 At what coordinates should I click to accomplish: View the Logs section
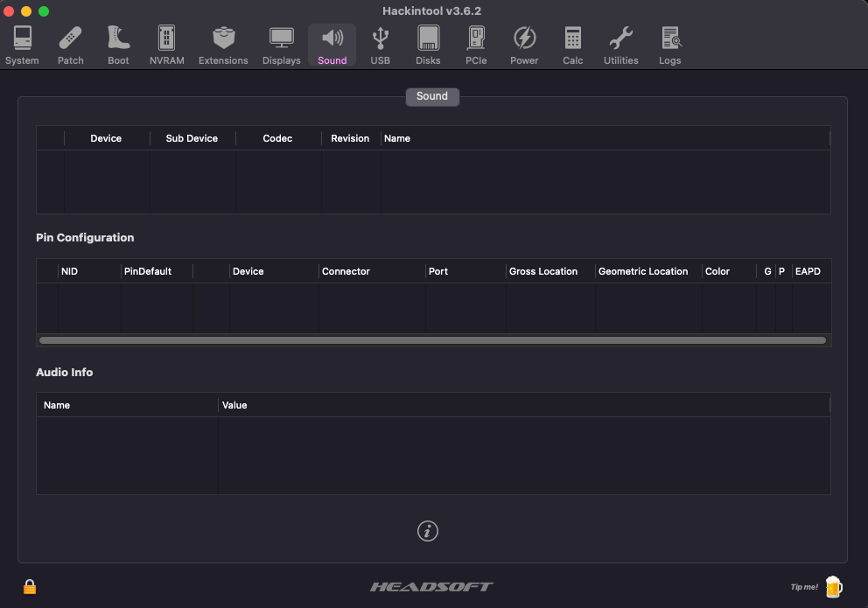(669, 45)
